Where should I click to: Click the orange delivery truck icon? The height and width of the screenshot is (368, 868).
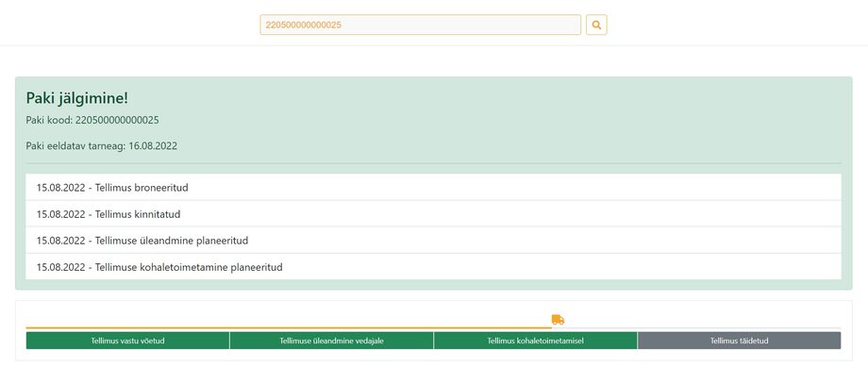click(x=558, y=320)
